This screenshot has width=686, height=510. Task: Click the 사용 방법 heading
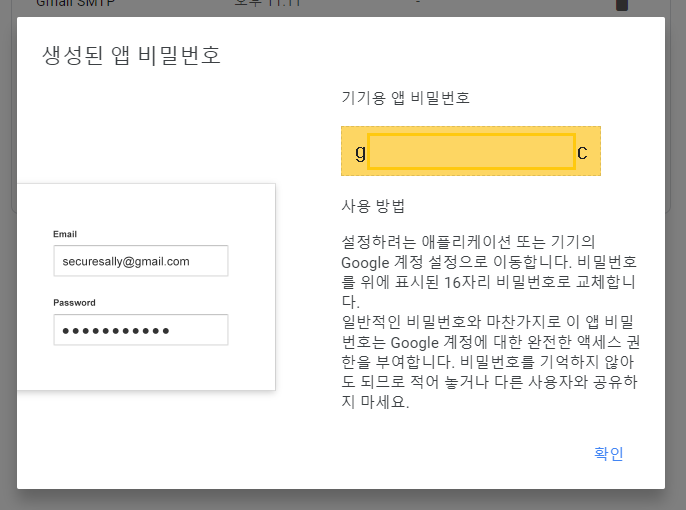coord(373,206)
